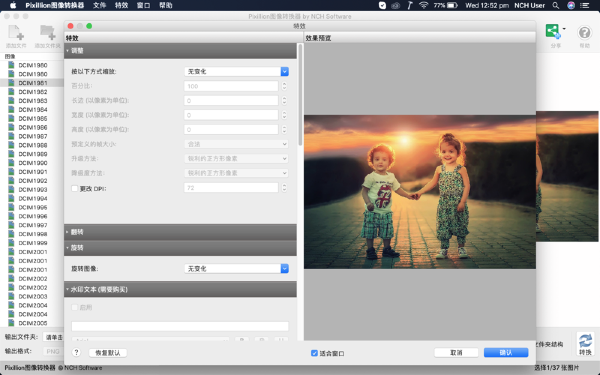The image size is (600, 375).
Task: Uncheck the 适合窗口 fit window checkbox
Action: click(314, 353)
